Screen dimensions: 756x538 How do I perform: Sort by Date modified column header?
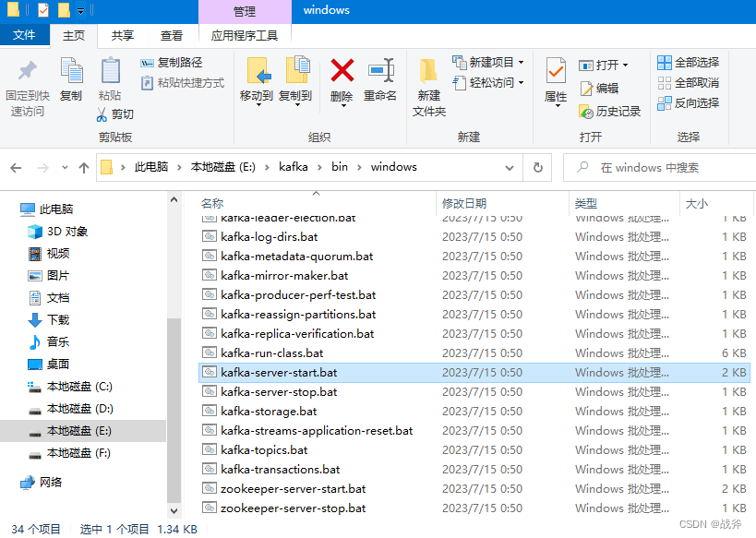pos(502,203)
